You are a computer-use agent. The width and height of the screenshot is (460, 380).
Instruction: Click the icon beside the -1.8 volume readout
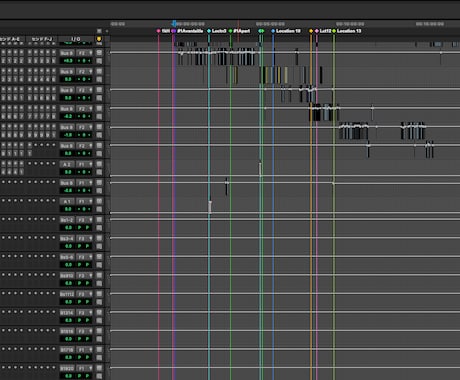tap(99, 135)
